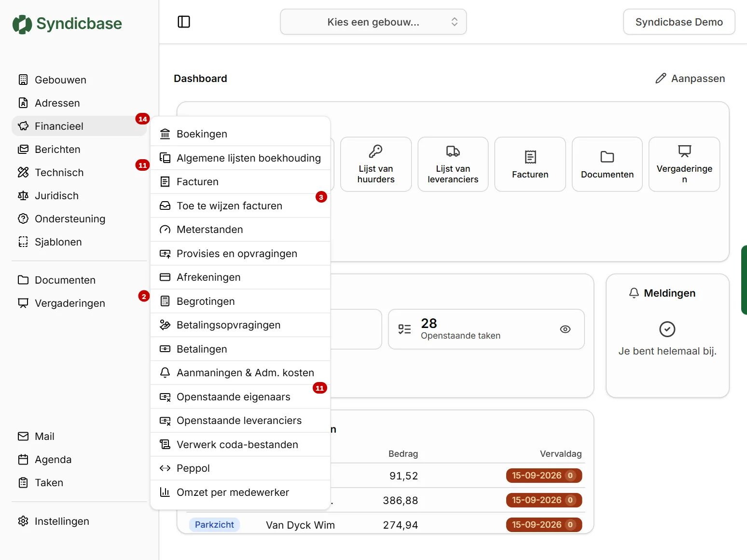Screen dimensions: 747x560
Task: Open Vergaderingen in the sidebar
Action: pos(79,303)
